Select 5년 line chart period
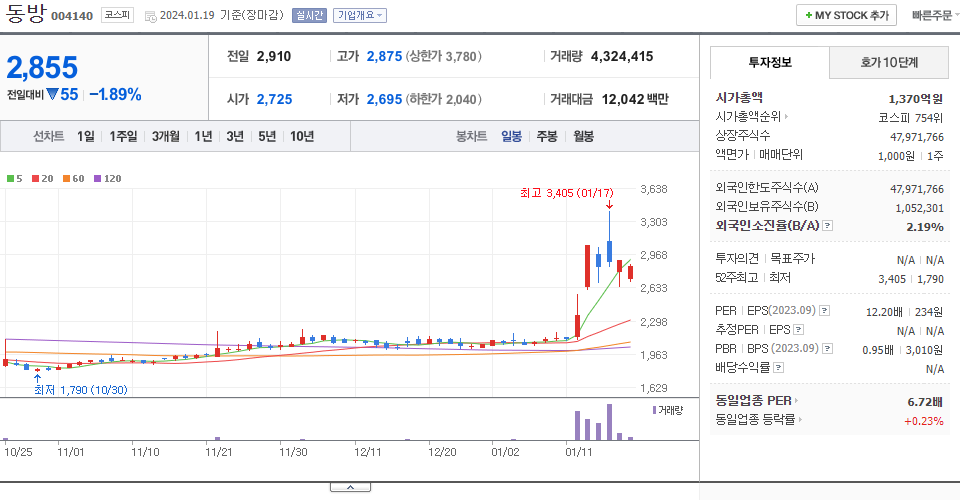 click(x=267, y=136)
